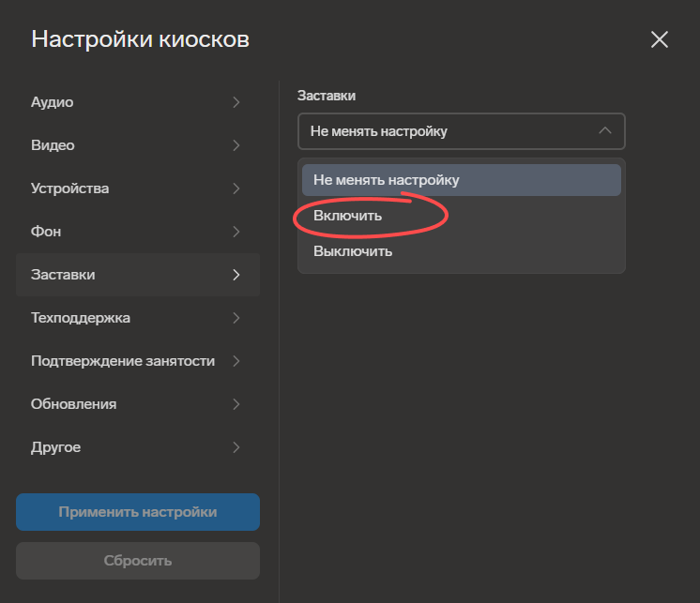The height and width of the screenshot is (603, 700).
Task: Go to the Устройства section
Action: tap(70, 188)
